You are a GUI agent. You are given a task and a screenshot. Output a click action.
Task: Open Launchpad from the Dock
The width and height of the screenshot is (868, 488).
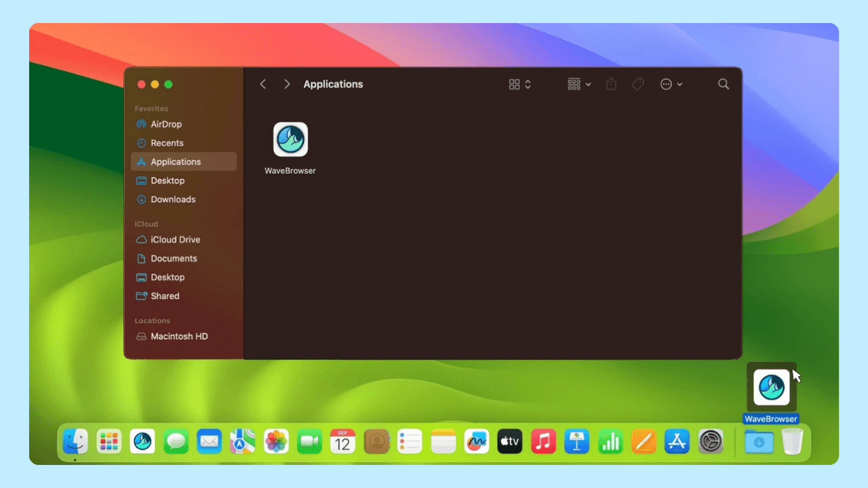[x=108, y=442]
